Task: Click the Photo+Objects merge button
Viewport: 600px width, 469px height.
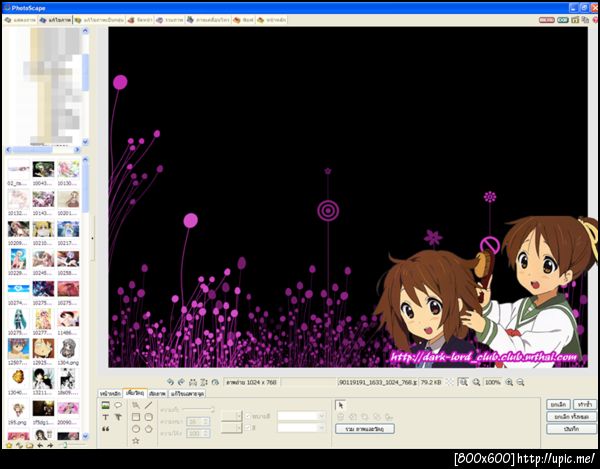Action: click(364, 429)
